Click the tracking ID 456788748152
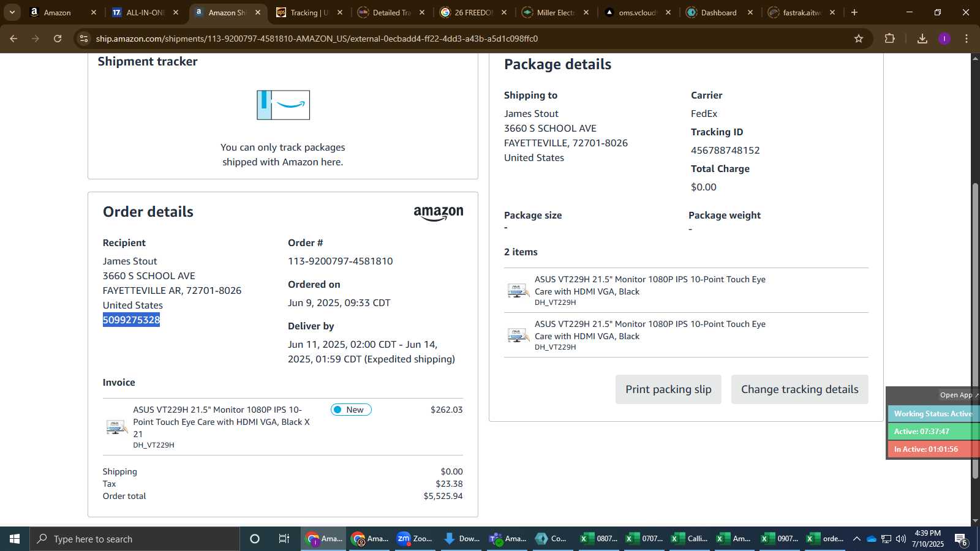980x551 pixels. coord(725,150)
